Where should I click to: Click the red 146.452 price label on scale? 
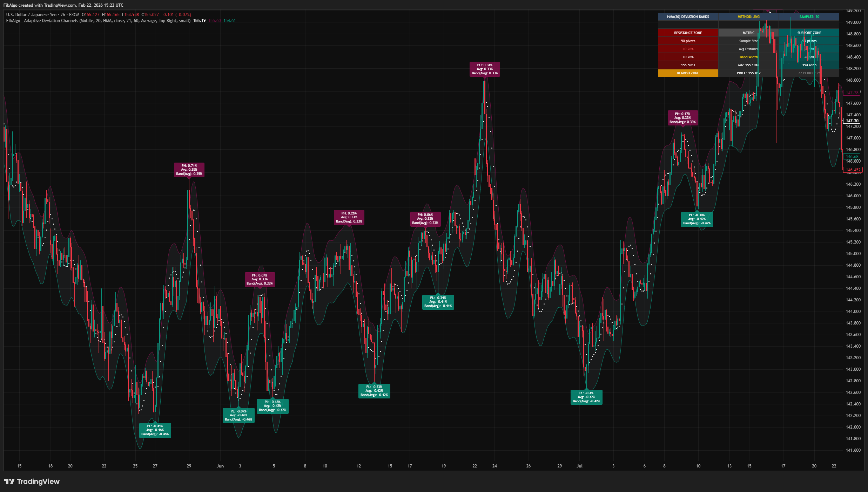pyautogui.click(x=854, y=170)
